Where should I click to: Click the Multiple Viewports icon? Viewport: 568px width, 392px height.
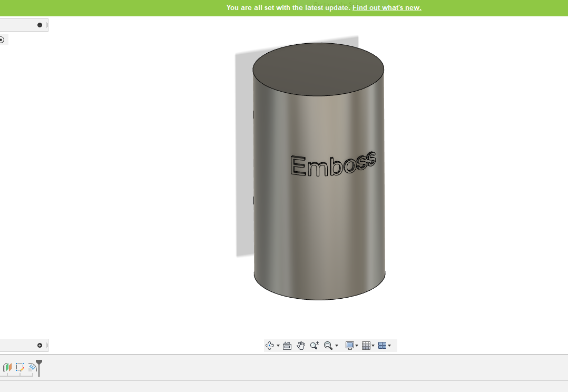[x=383, y=345]
